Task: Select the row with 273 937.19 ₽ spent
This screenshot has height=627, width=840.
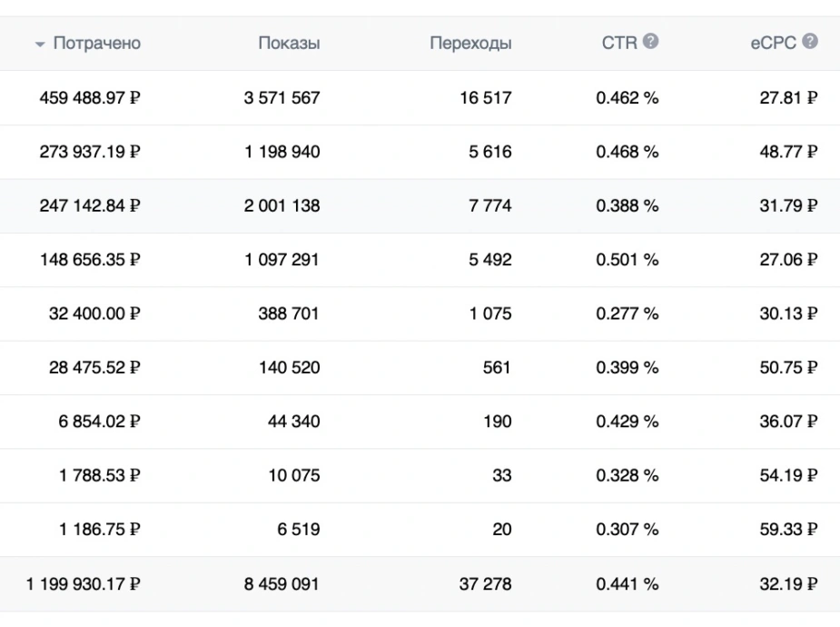Action: (420, 152)
